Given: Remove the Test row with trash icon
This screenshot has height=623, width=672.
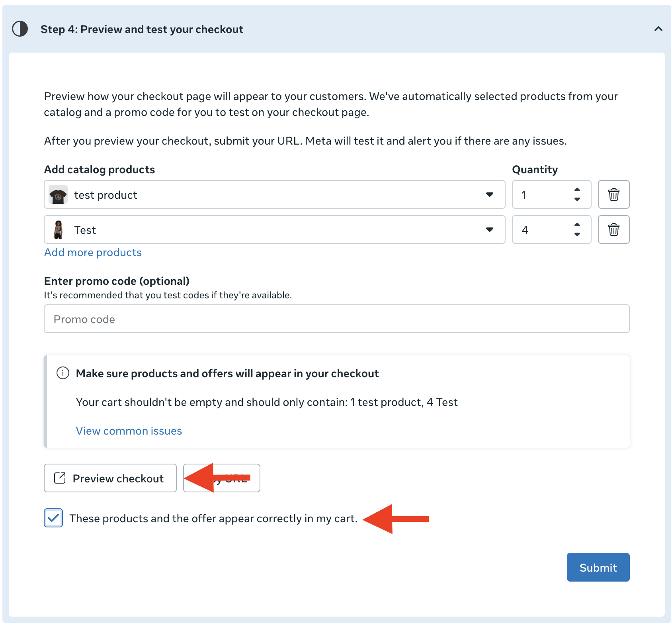Looking at the screenshot, I should point(613,230).
